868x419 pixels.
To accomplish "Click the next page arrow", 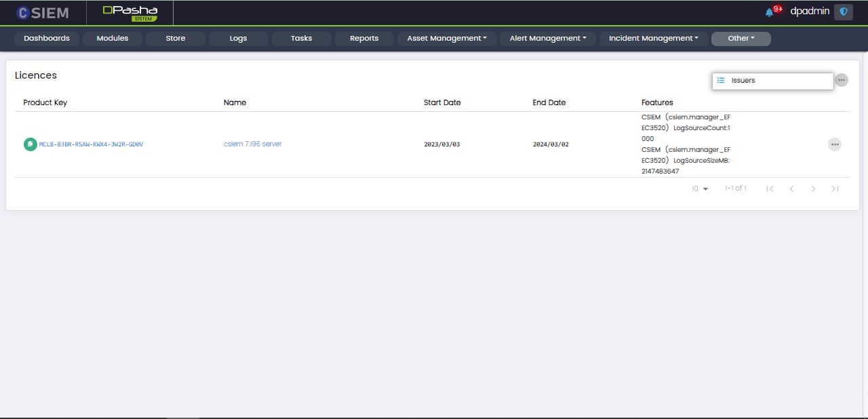I will 813,188.
